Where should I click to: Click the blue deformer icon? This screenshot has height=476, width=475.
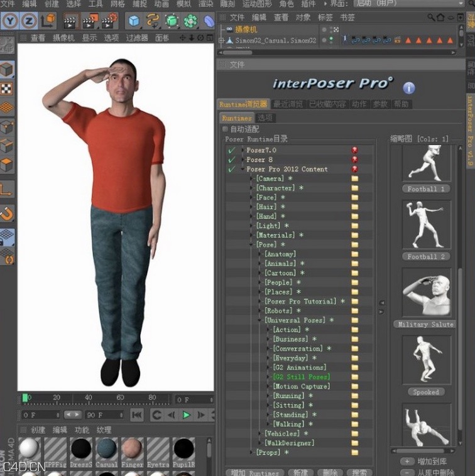coord(209,21)
